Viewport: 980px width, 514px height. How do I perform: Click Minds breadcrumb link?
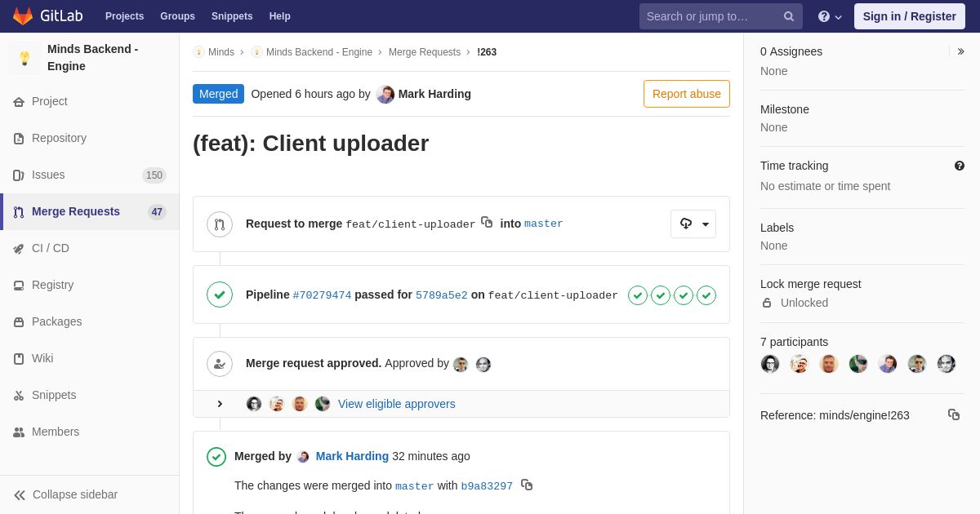pos(220,52)
